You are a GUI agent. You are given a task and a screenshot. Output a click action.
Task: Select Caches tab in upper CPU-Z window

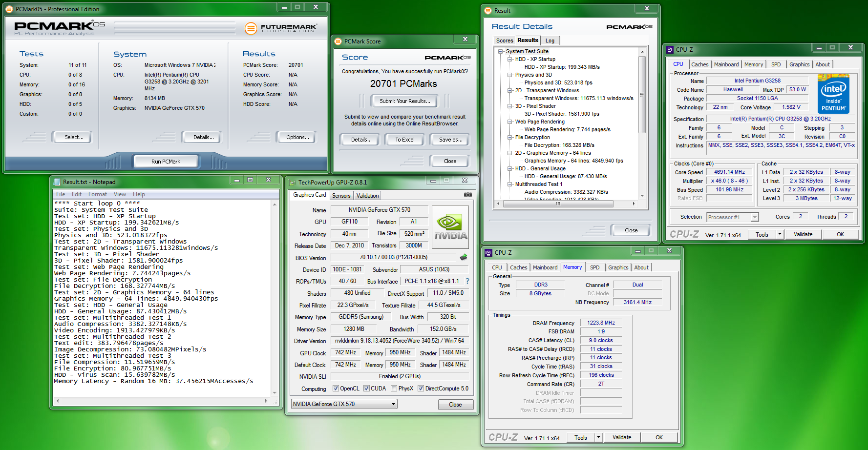699,64
